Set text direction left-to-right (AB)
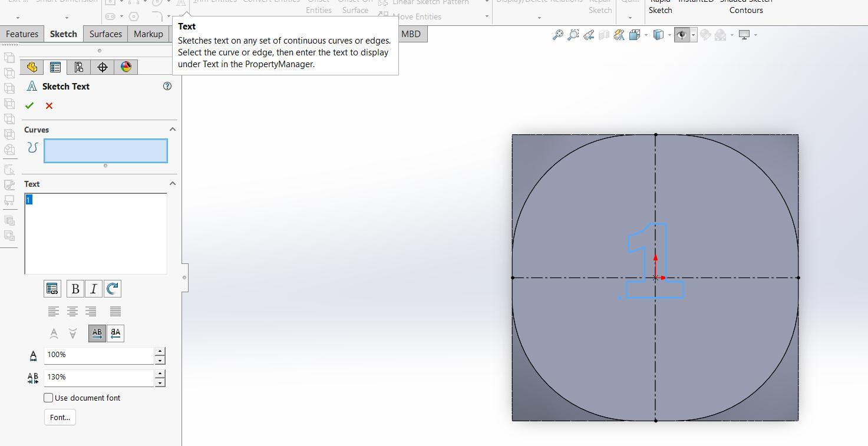 pos(97,333)
